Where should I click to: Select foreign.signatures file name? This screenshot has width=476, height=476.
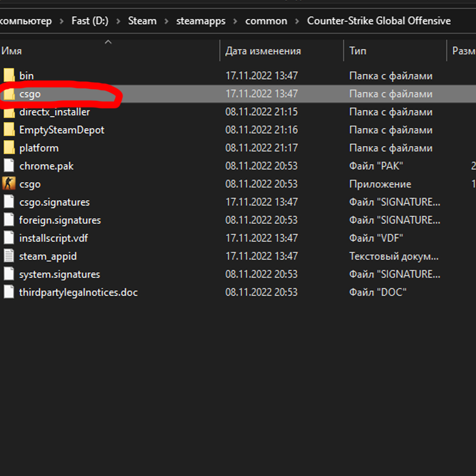click(x=60, y=220)
